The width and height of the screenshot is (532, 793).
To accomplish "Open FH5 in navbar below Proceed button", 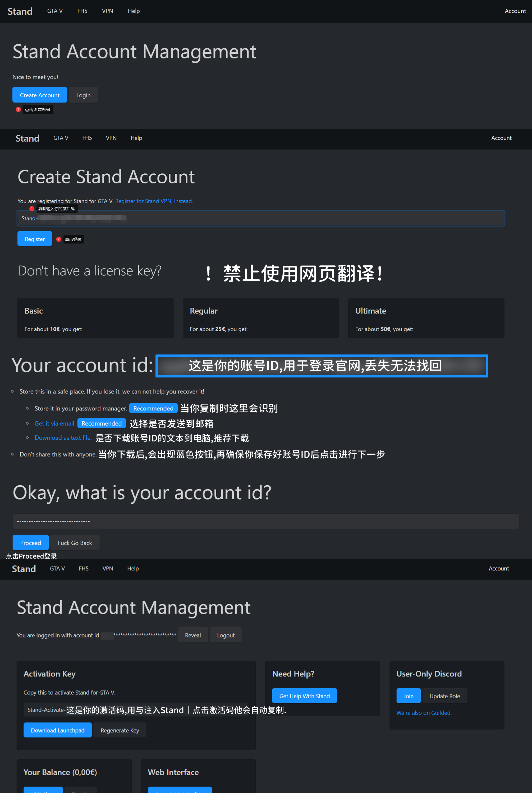I will click(x=84, y=569).
